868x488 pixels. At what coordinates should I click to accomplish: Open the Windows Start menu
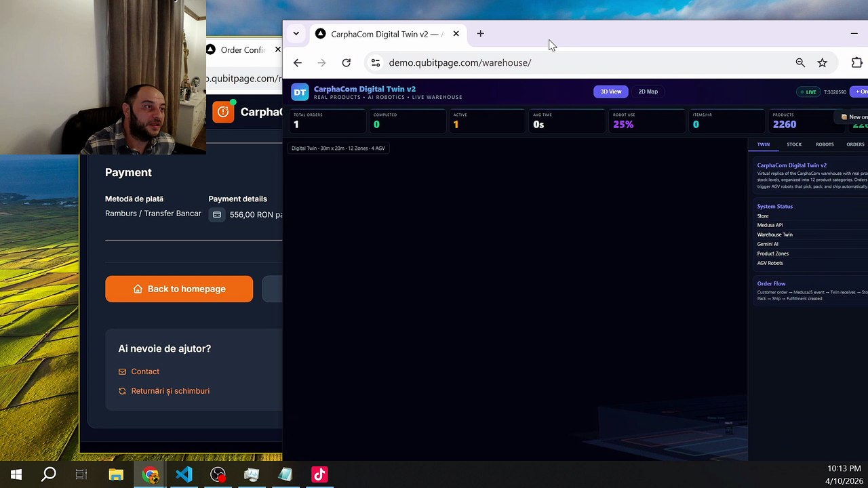pos(16,474)
